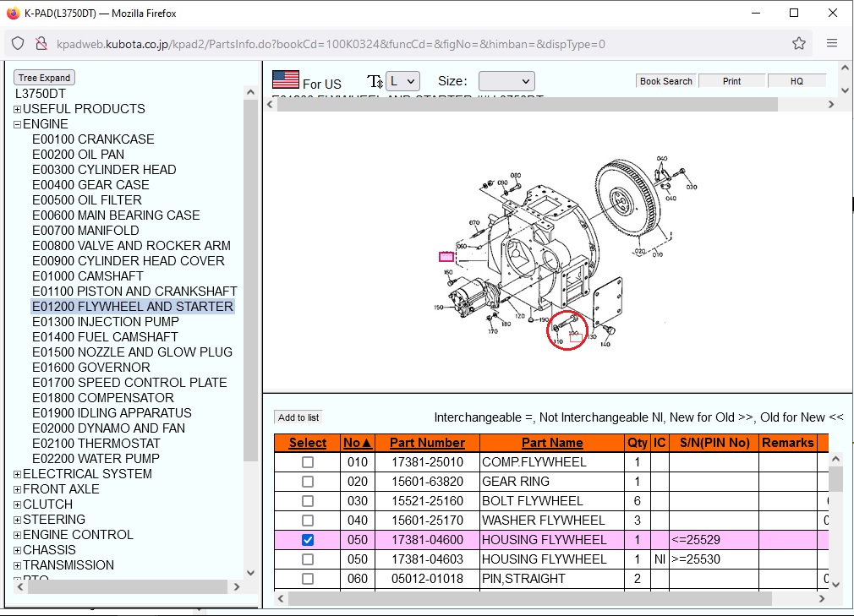The width and height of the screenshot is (854, 616).
Task: Click the starter motor part 150 in diagram
Action: [472, 297]
